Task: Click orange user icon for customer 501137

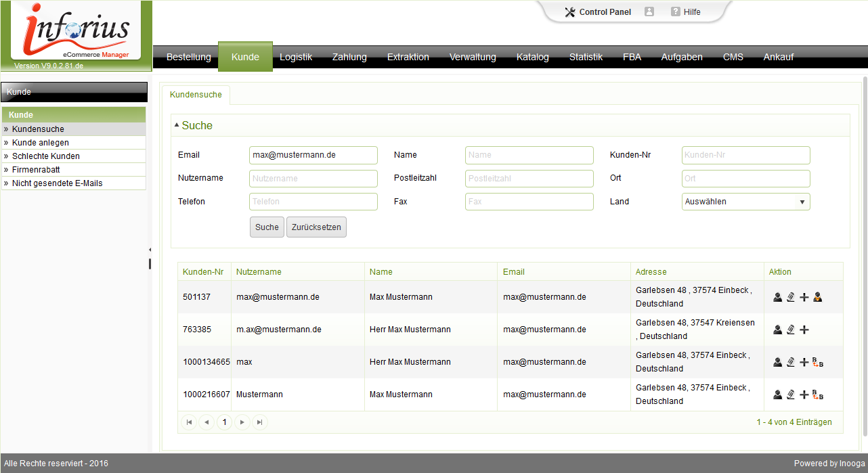Action: tap(818, 297)
